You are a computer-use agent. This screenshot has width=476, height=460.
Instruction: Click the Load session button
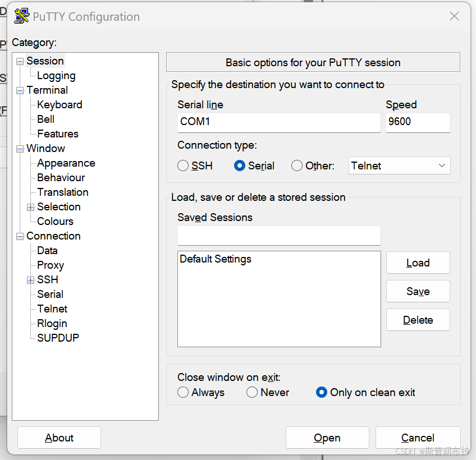418,263
